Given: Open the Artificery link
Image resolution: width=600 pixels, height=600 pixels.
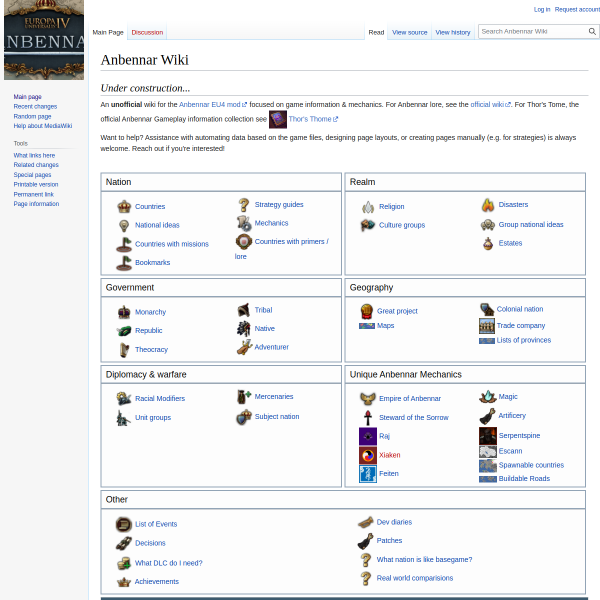Looking at the screenshot, I should coord(512,416).
